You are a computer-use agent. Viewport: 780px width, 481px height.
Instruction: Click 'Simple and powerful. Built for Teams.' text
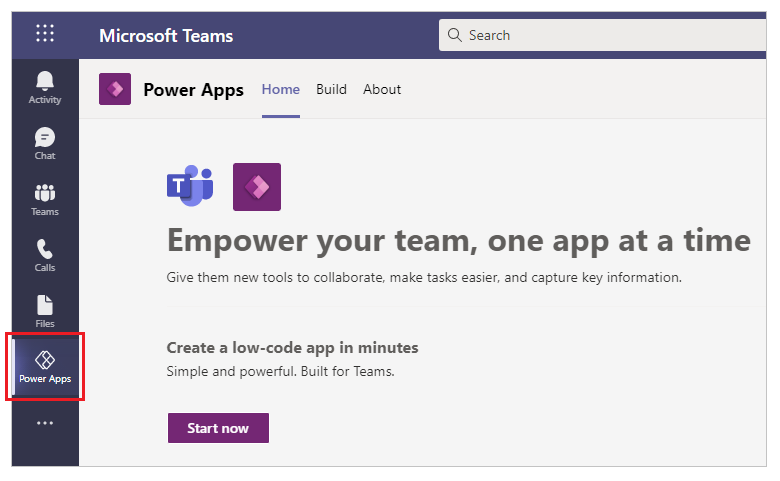(x=281, y=372)
